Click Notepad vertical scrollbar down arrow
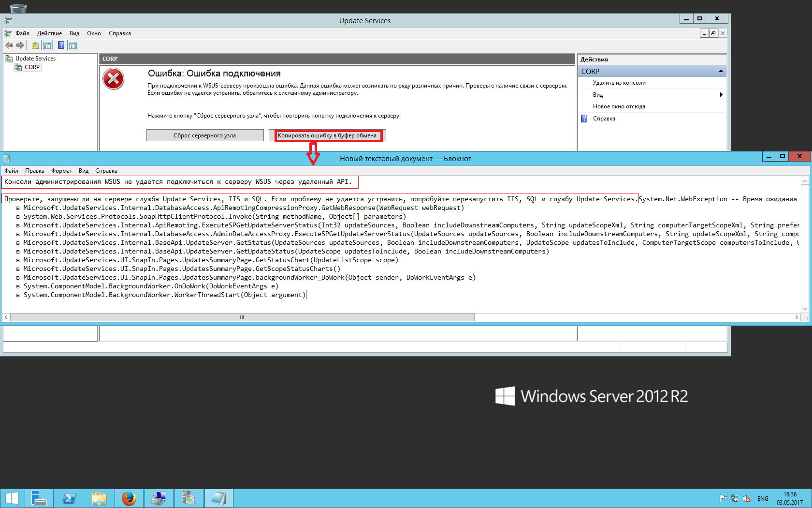This screenshot has height=508, width=812. pyautogui.click(x=805, y=309)
